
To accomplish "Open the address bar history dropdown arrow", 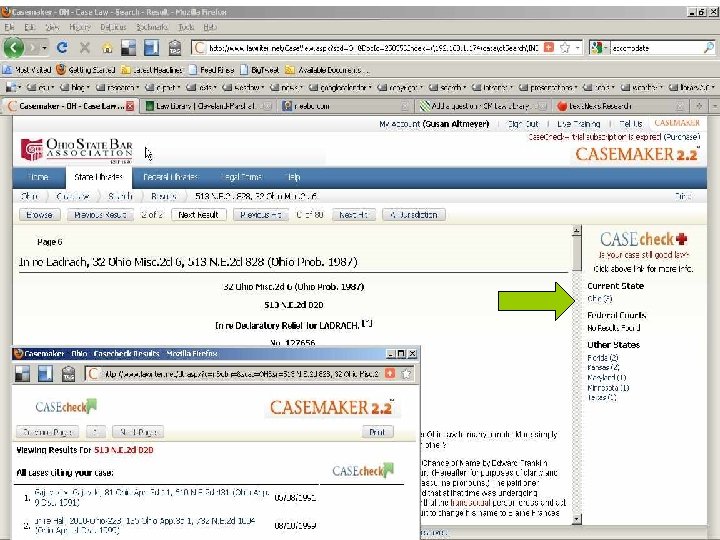I will coord(578,47).
